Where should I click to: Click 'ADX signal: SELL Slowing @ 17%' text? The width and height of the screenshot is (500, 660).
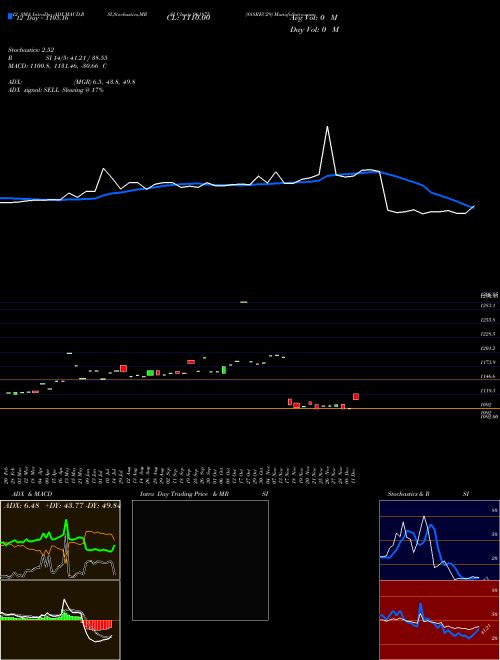coord(56,90)
